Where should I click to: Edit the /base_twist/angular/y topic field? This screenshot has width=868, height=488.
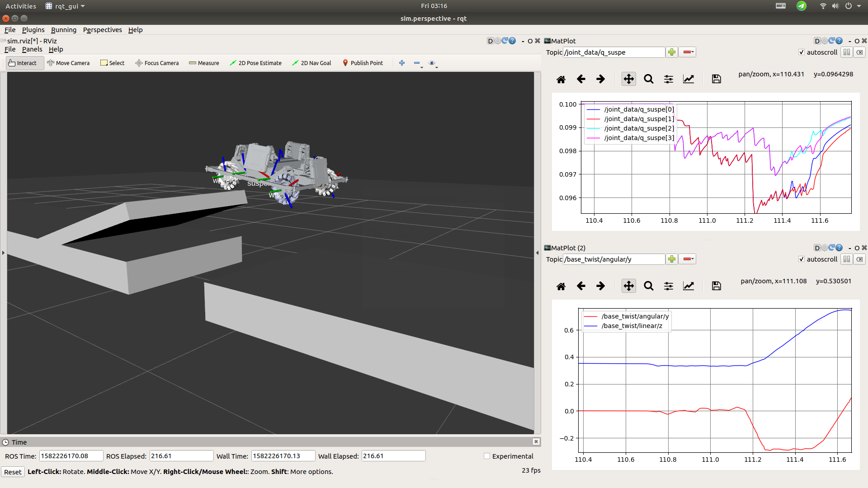pos(614,259)
